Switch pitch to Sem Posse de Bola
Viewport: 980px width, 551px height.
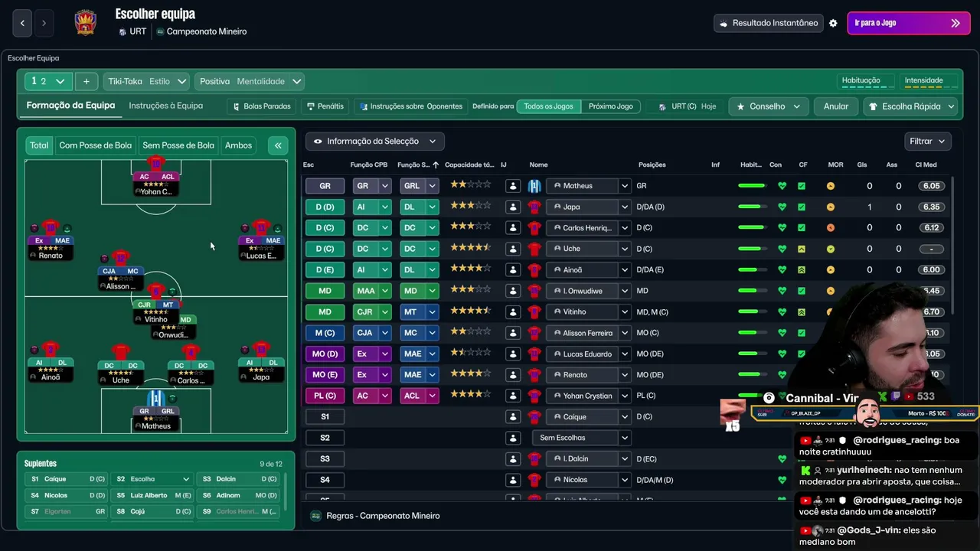click(x=178, y=145)
